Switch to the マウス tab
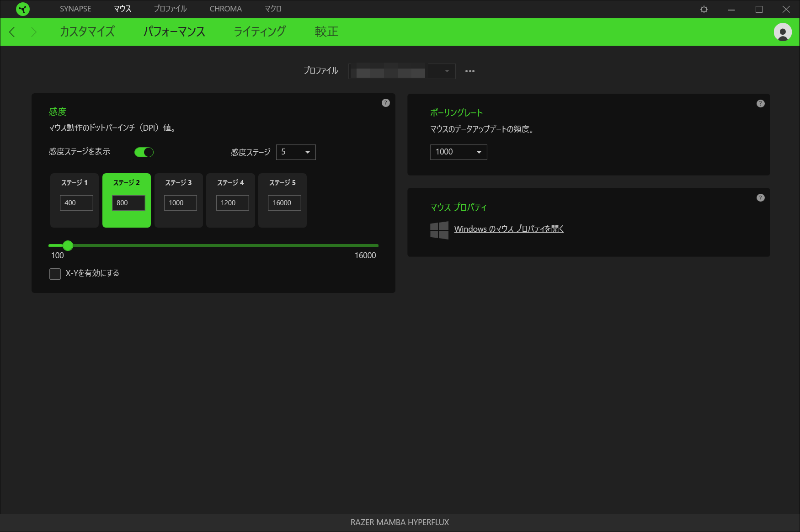This screenshot has width=800, height=532. (123, 9)
